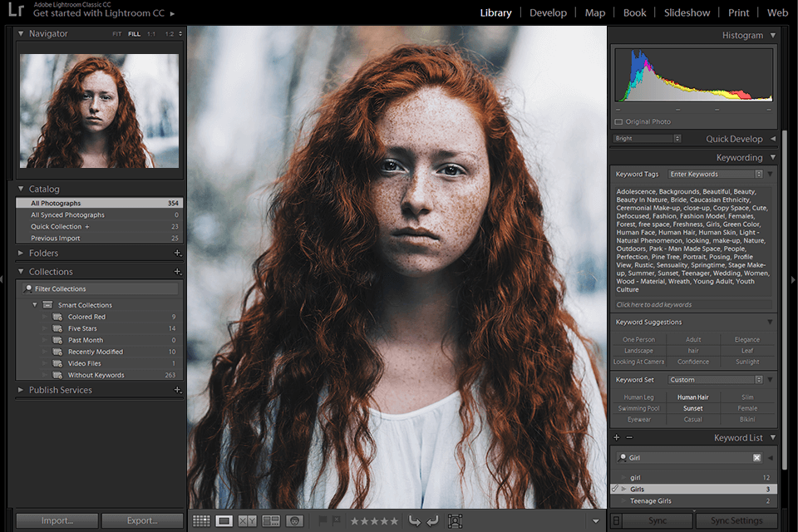Viewport: 798px width, 532px height.
Task: Open the People view
Action: click(x=295, y=520)
